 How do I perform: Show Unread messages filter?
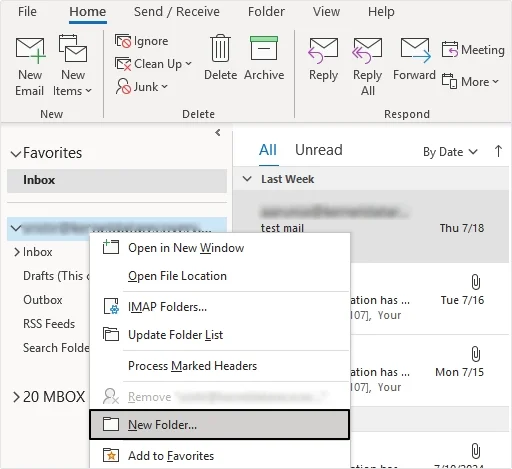pos(319,150)
